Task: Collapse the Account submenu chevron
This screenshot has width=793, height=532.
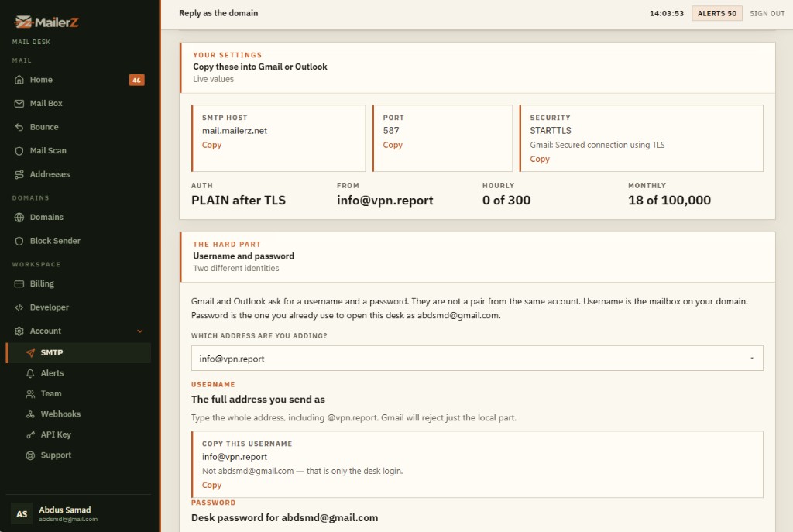Action: 140,331
